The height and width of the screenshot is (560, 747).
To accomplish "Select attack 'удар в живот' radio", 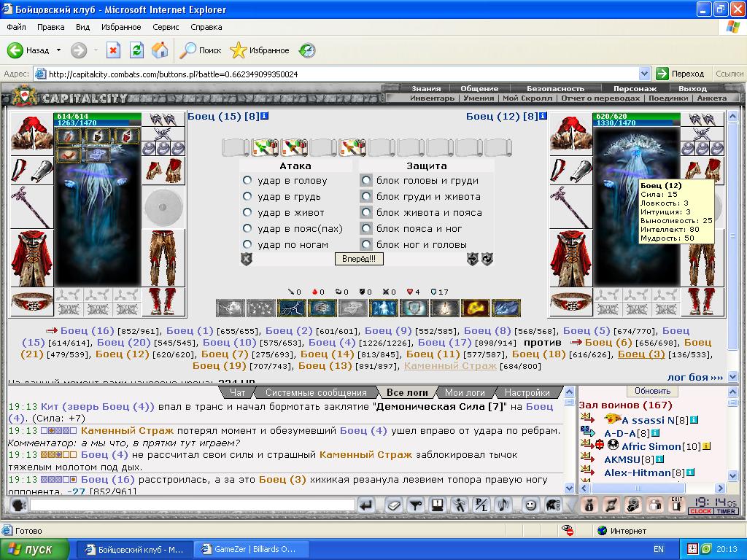I will click(x=247, y=212).
